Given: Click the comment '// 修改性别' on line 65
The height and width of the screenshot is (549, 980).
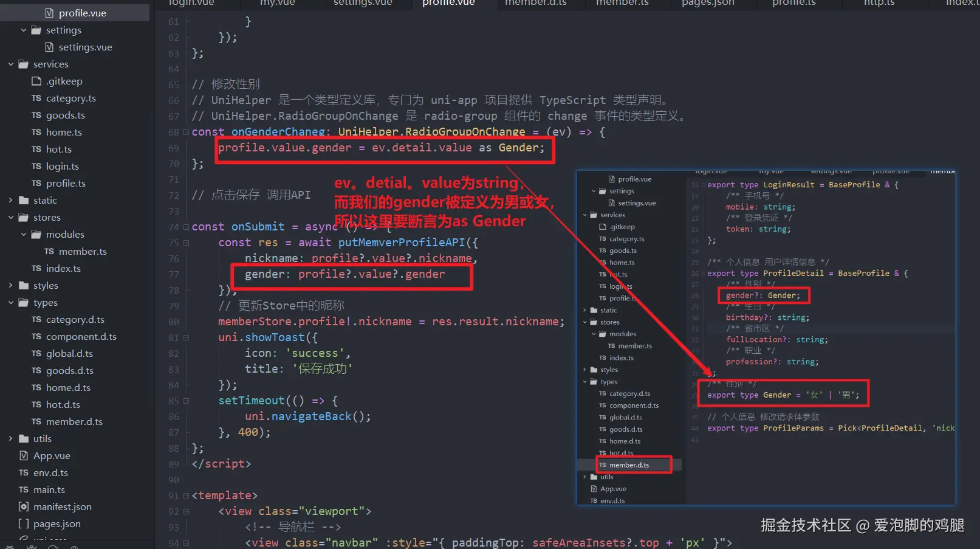Looking at the screenshot, I should click(225, 85).
